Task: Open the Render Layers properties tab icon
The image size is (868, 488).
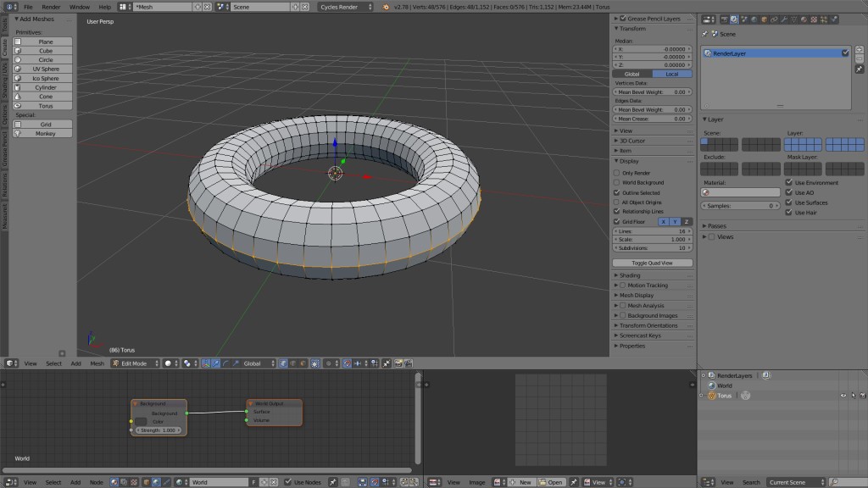Action: click(734, 19)
